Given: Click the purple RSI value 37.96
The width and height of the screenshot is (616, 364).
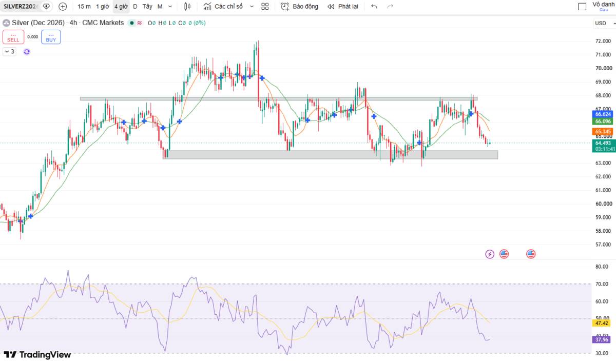Looking at the screenshot, I should (601, 339).
